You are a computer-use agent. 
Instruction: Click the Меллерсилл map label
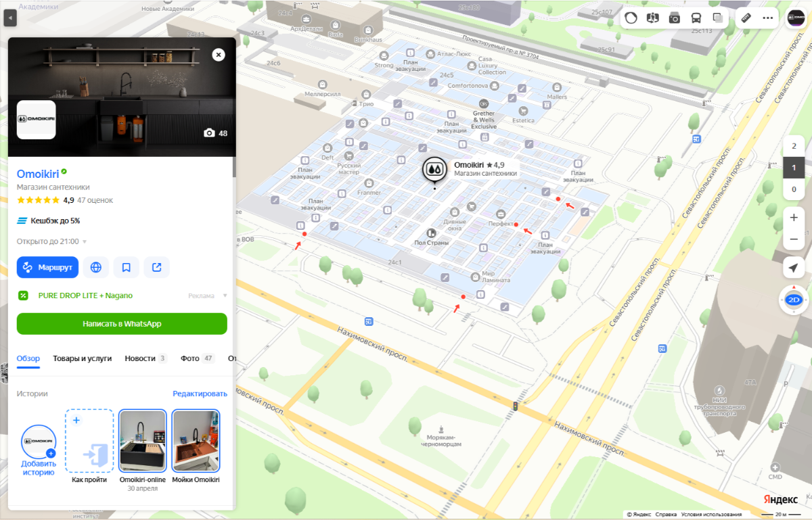click(x=323, y=94)
